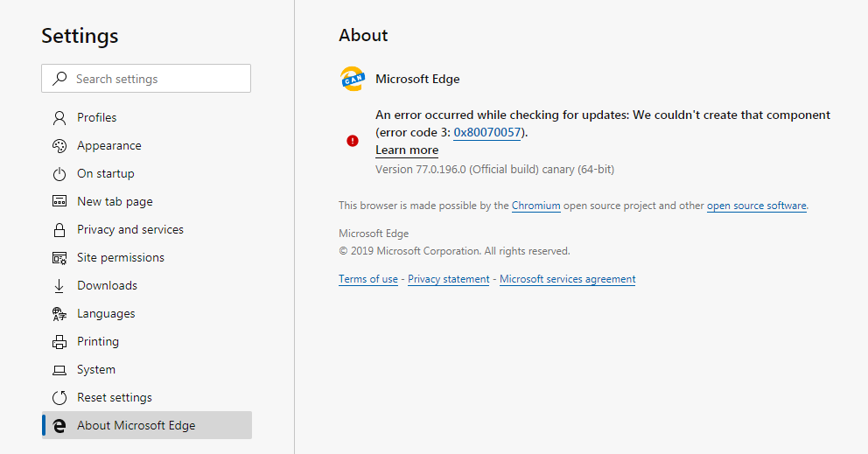Screen dimensions: 868x454
Task: Click the Languages icon
Action: 59,314
